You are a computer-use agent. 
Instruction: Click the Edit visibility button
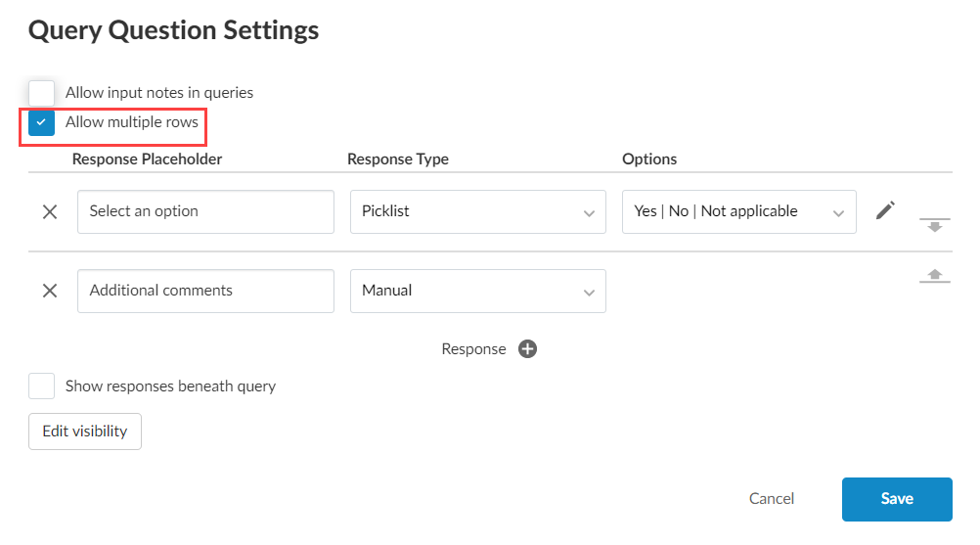click(x=85, y=431)
